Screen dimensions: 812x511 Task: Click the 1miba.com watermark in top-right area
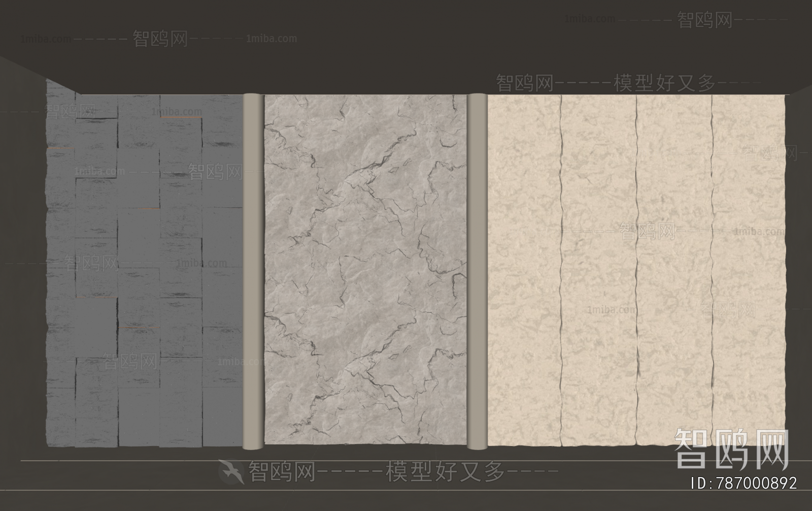coord(590,19)
